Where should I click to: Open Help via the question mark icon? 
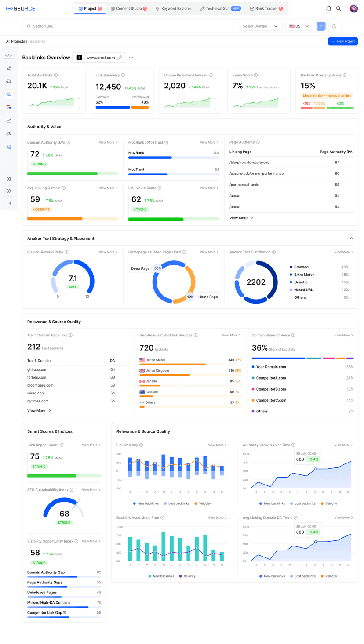9,191
